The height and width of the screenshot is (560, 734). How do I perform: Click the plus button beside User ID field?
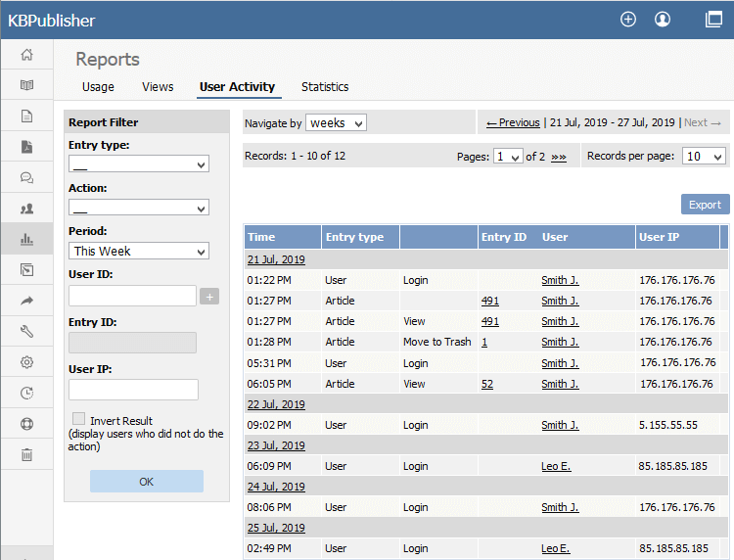(209, 297)
